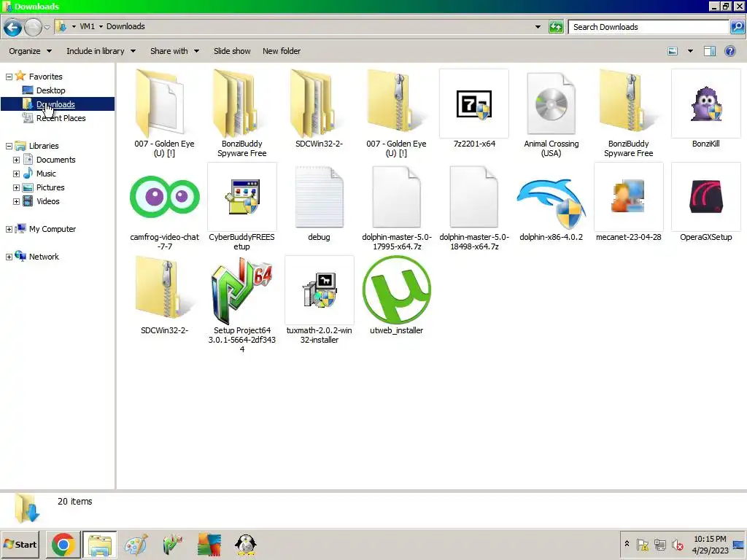Open the Start menu

point(20,544)
